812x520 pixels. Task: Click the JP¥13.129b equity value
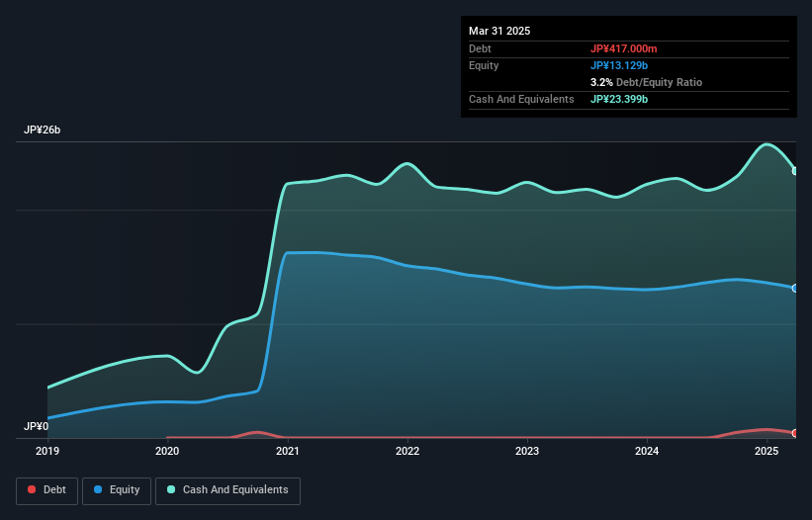[619, 65]
